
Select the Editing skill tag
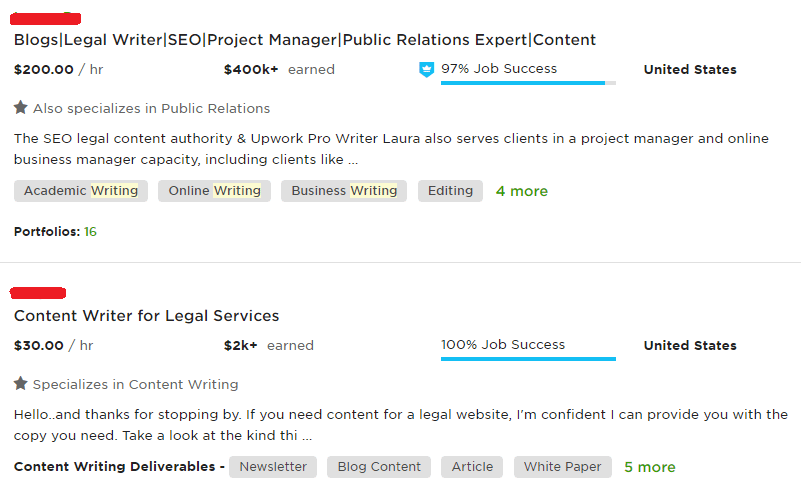[450, 191]
